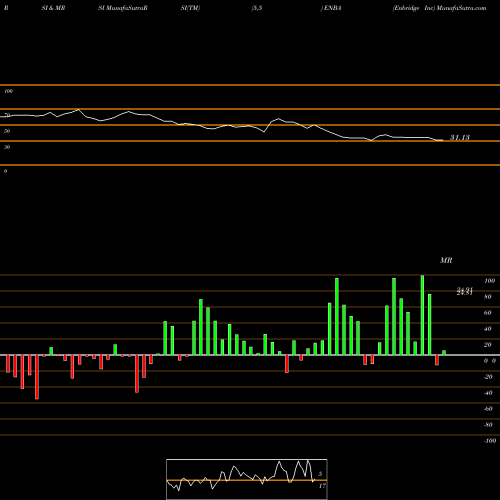Click the ENBA ticker text in header
The width and height of the screenshot is (500, 500).
[332, 8]
